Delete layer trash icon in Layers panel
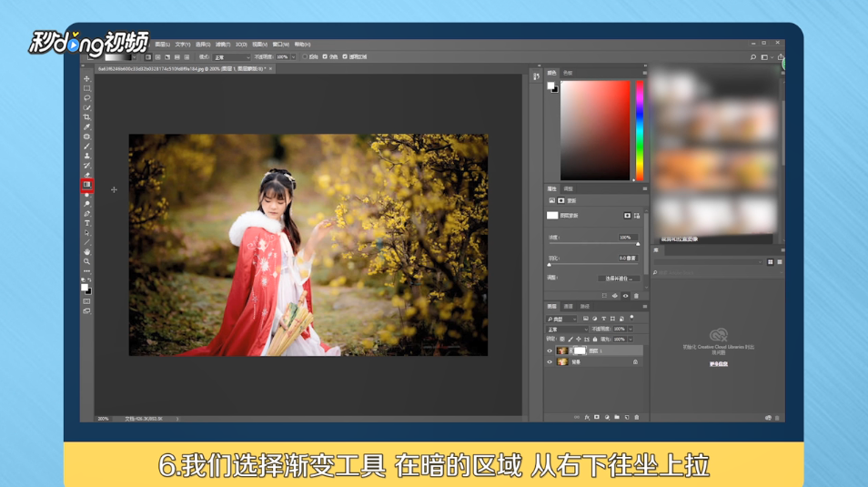 (637, 417)
